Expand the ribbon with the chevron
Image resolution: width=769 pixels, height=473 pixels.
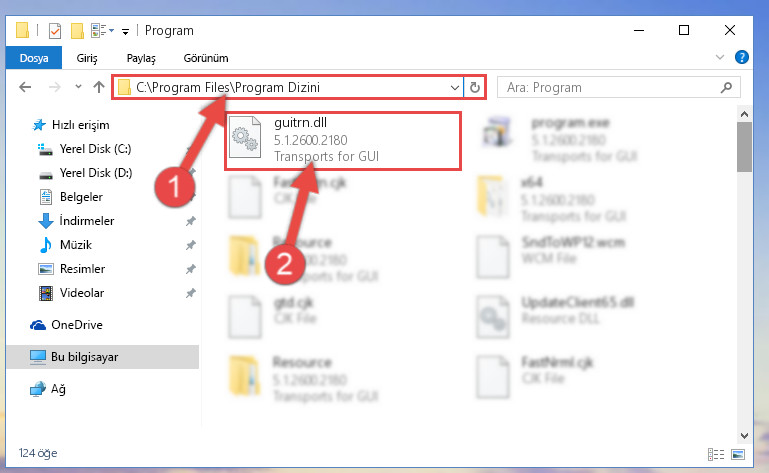719,57
